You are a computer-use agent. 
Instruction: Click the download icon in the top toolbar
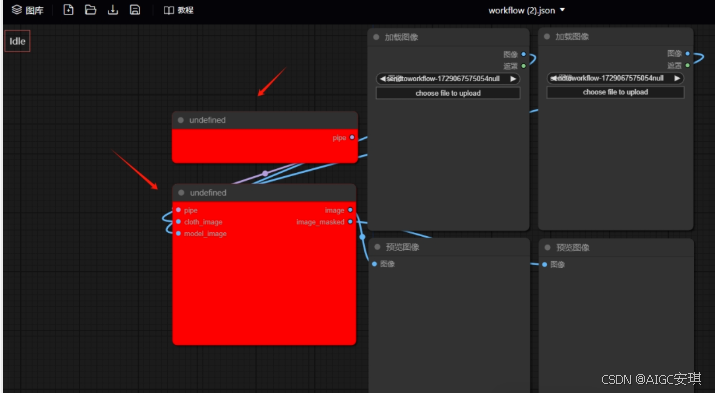(x=113, y=10)
